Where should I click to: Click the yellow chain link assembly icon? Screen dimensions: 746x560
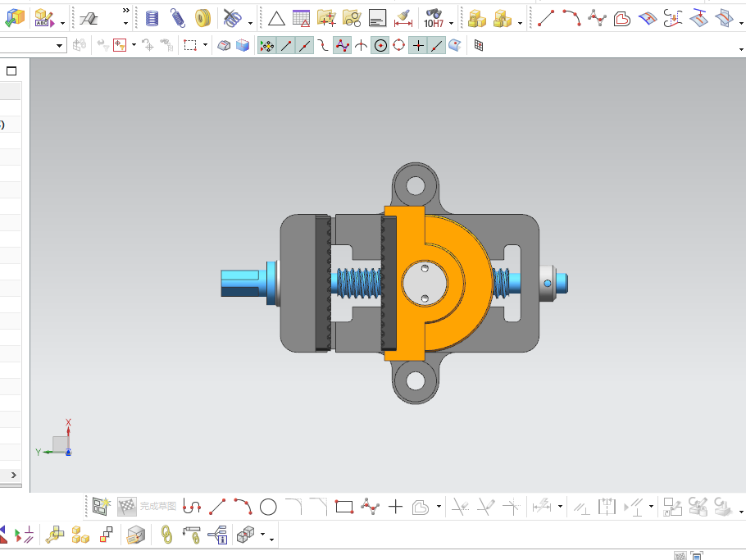point(166,535)
